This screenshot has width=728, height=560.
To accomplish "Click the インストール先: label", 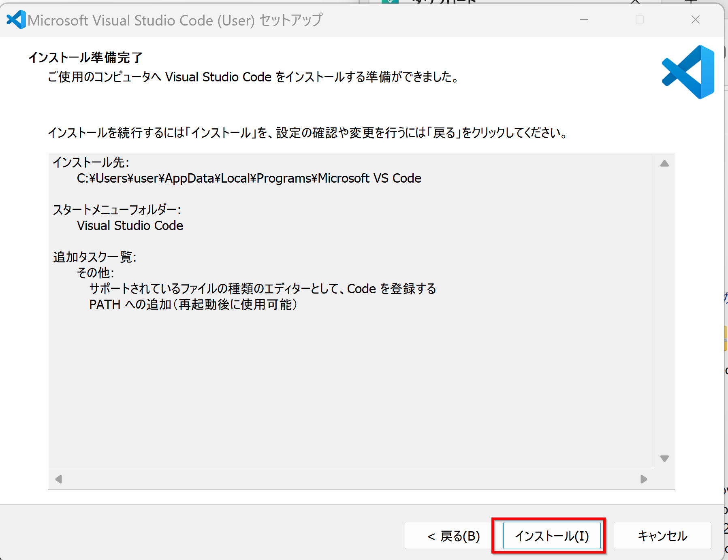I will 91,162.
